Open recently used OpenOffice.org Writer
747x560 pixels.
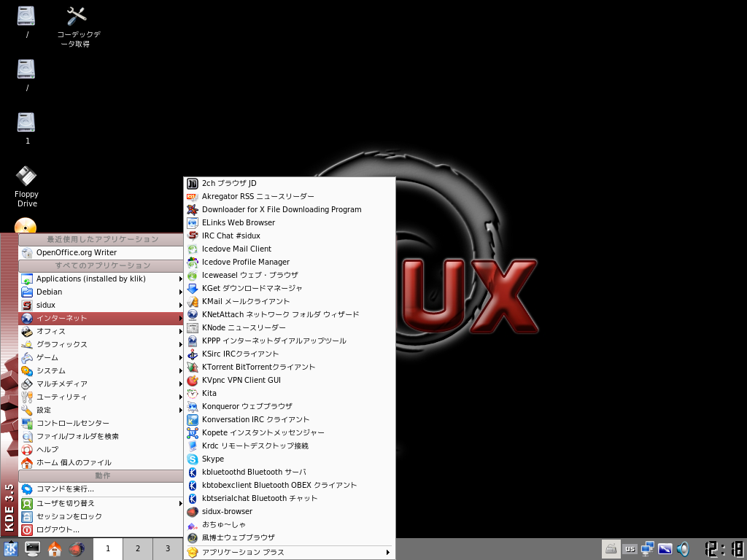click(x=101, y=252)
